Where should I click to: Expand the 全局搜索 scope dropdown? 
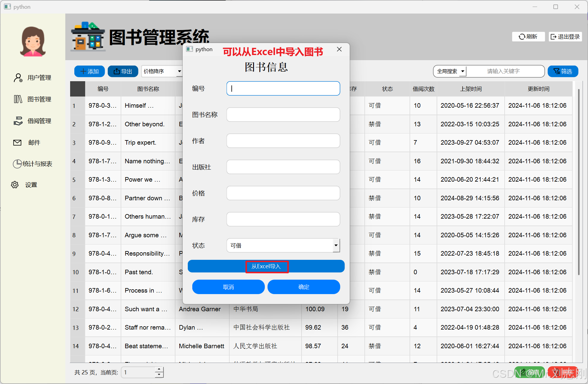[450, 71]
